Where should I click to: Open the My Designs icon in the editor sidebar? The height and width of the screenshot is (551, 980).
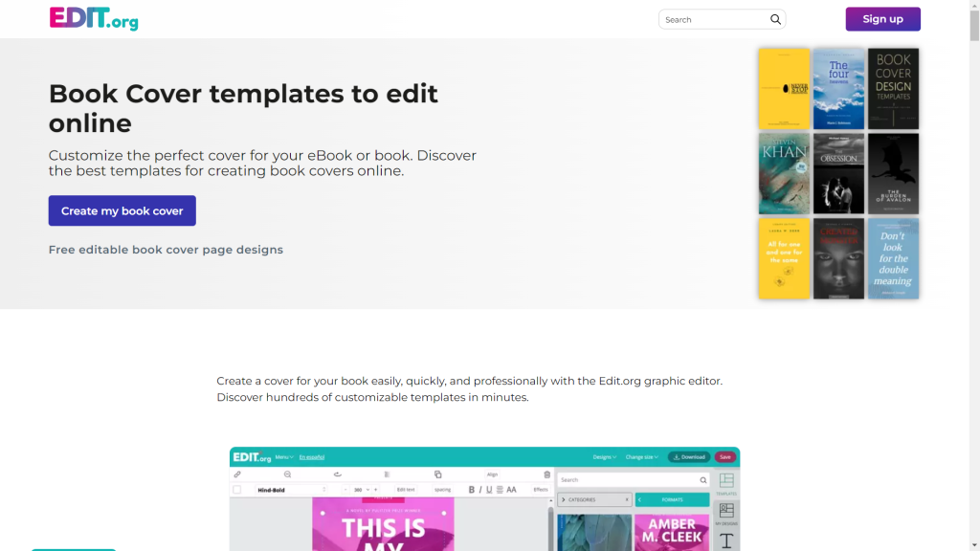(x=726, y=514)
